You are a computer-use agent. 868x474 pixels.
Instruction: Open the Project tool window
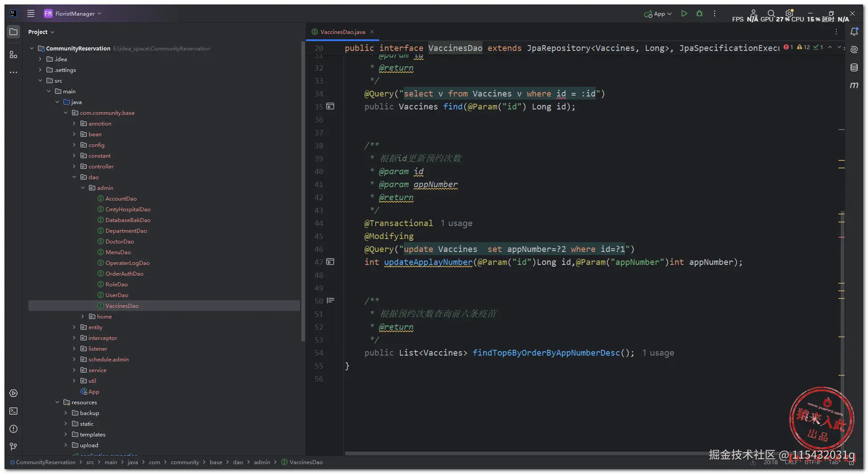pos(13,32)
